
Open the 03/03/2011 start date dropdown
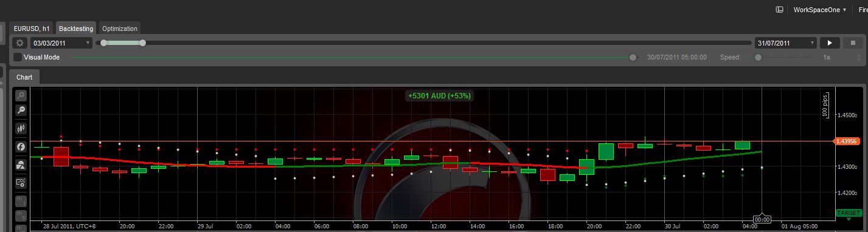(x=61, y=43)
